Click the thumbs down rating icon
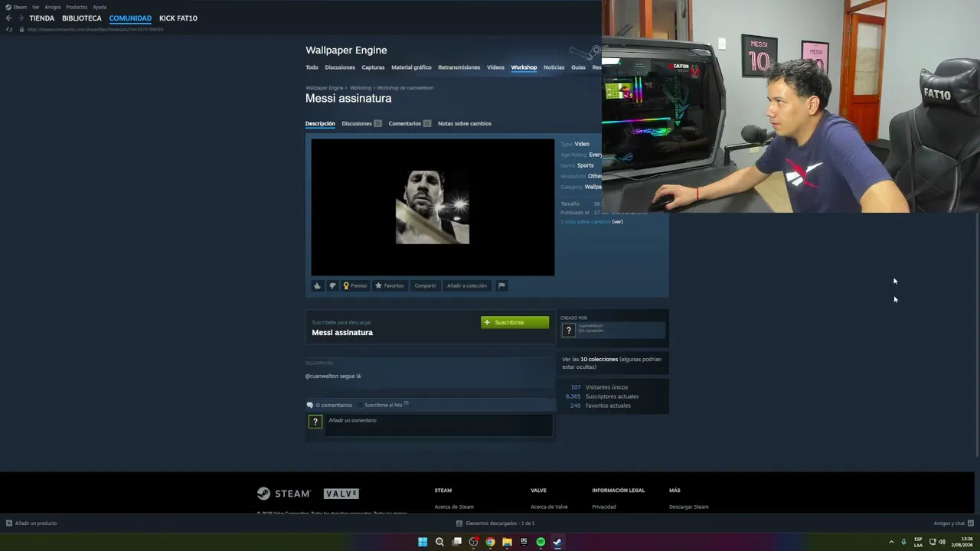This screenshot has width=980, height=551. (332, 285)
